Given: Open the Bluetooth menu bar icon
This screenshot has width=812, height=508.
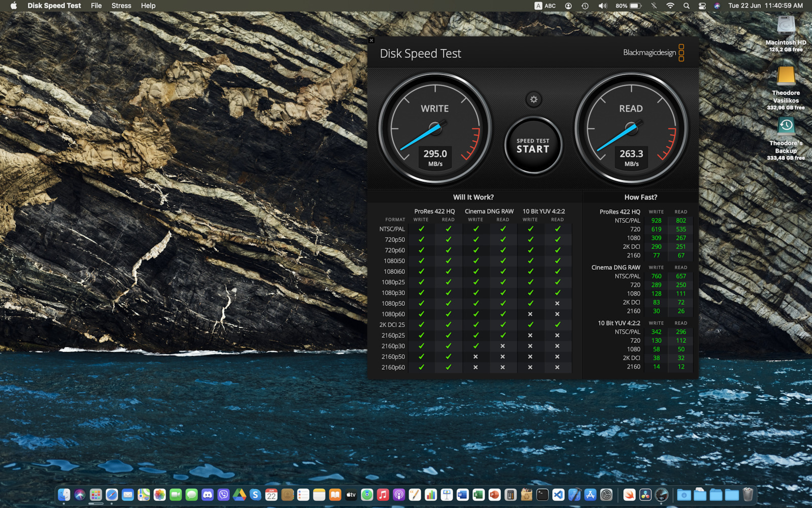Looking at the screenshot, I should [654, 6].
